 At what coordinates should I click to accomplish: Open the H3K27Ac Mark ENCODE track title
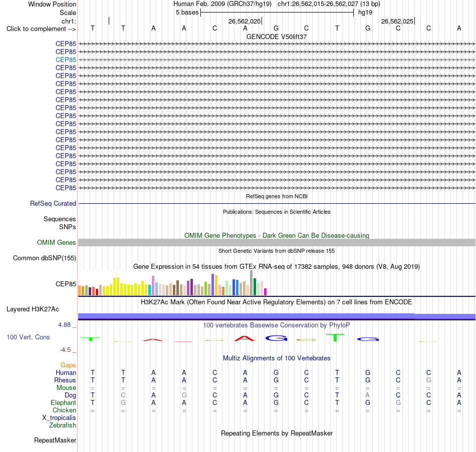[277, 302]
